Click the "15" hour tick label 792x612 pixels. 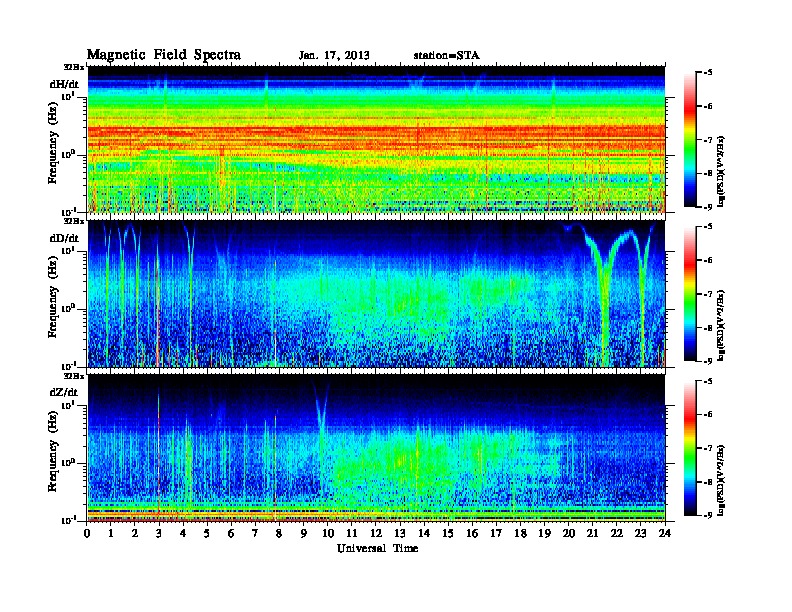448,533
